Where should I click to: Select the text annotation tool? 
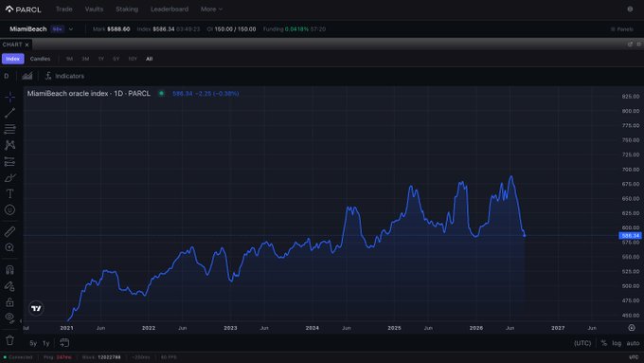point(9,193)
